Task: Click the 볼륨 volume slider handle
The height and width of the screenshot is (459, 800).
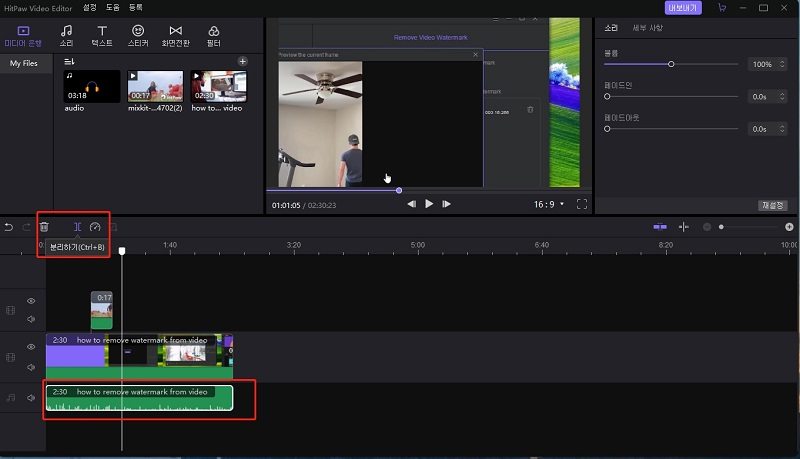Action: tap(671, 64)
